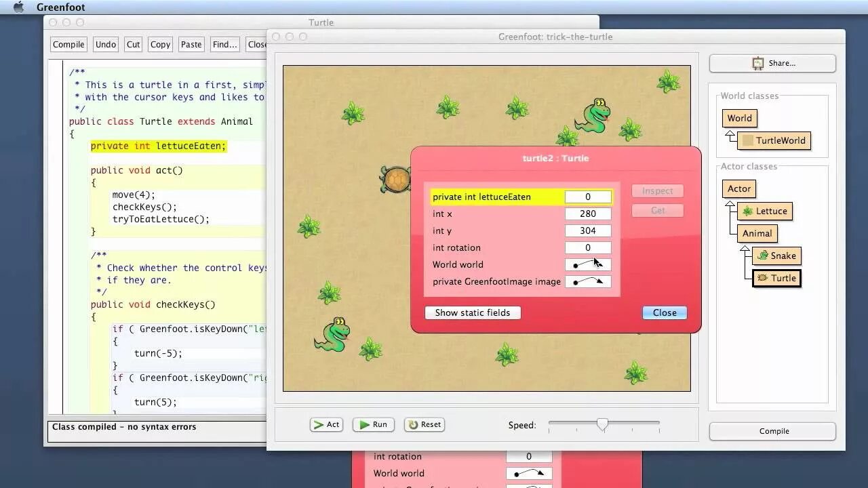Click the lettuce in the bottom-right corner
This screenshot has height=488, width=868.
click(x=635, y=372)
